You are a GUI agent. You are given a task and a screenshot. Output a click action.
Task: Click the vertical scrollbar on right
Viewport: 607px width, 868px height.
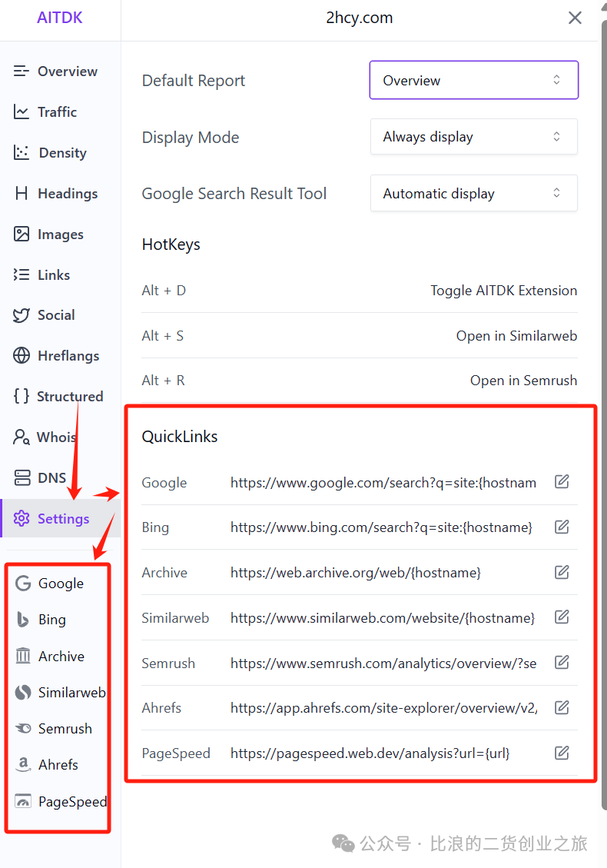point(604,415)
